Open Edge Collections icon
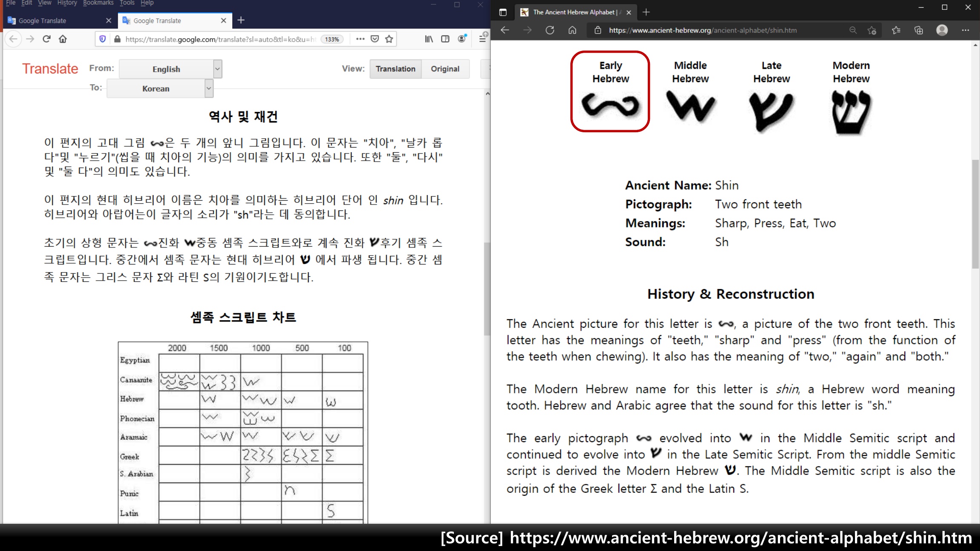 [919, 30]
